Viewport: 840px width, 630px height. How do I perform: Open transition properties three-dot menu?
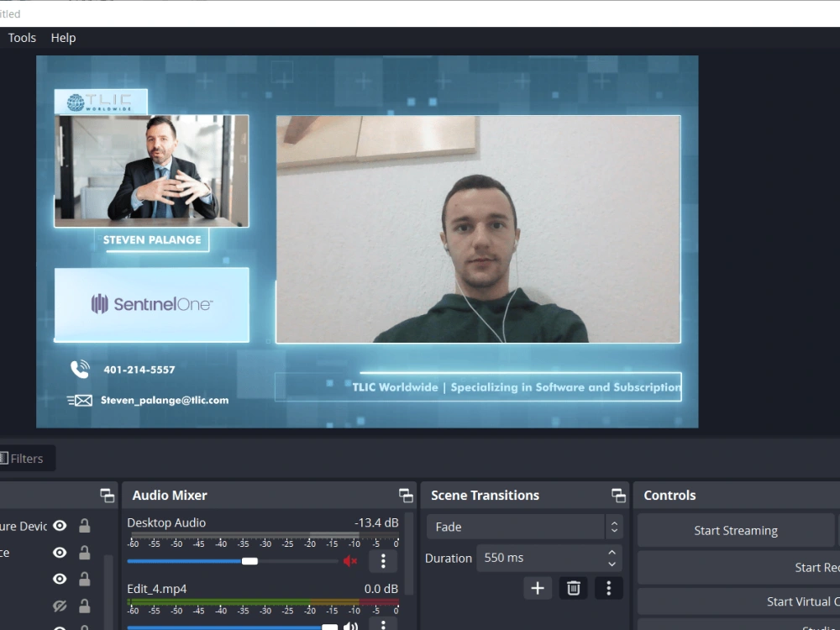[x=608, y=588]
